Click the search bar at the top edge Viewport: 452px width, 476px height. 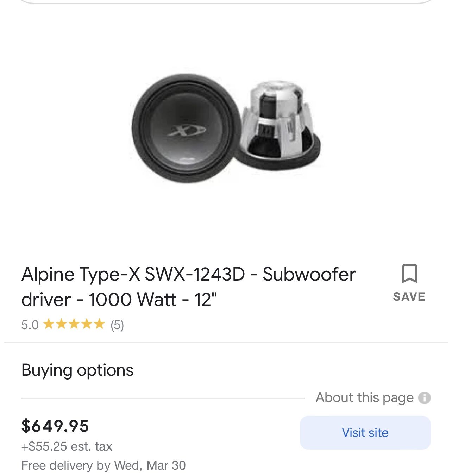[x=226, y=1]
